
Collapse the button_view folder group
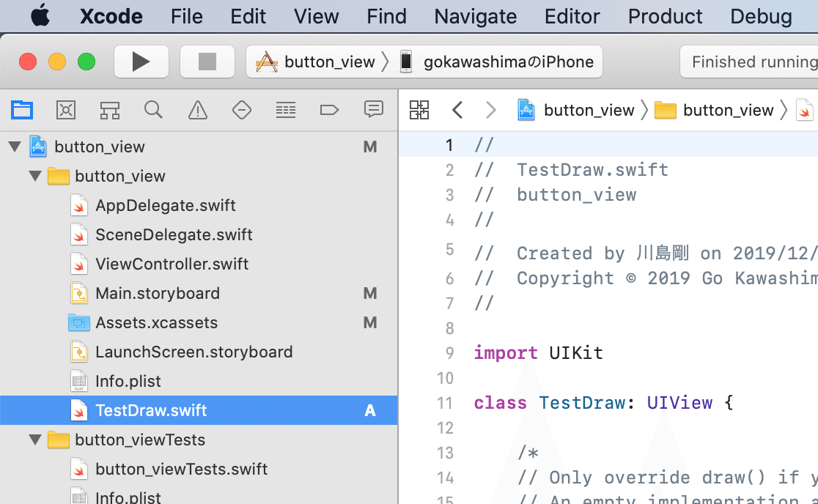[x=34, y=176]
